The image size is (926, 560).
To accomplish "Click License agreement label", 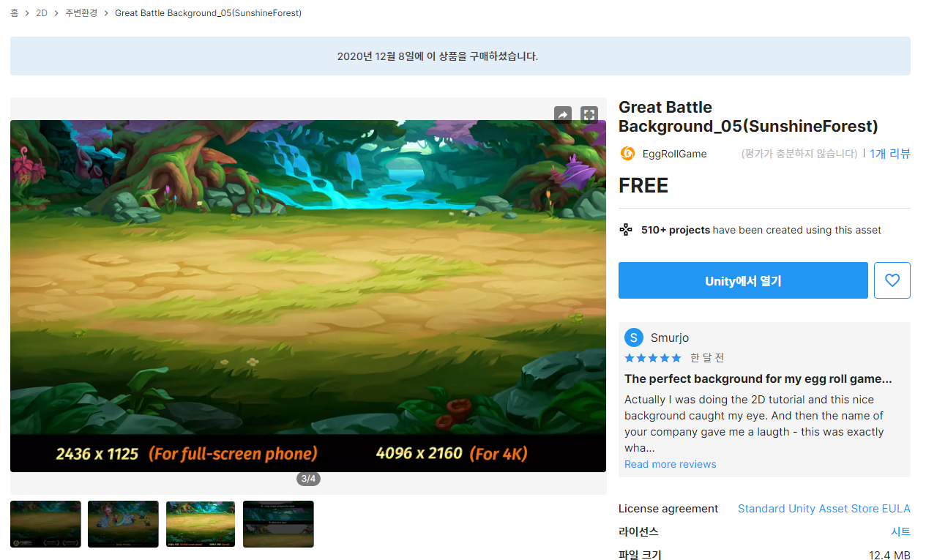I will [x=668, y=509].
